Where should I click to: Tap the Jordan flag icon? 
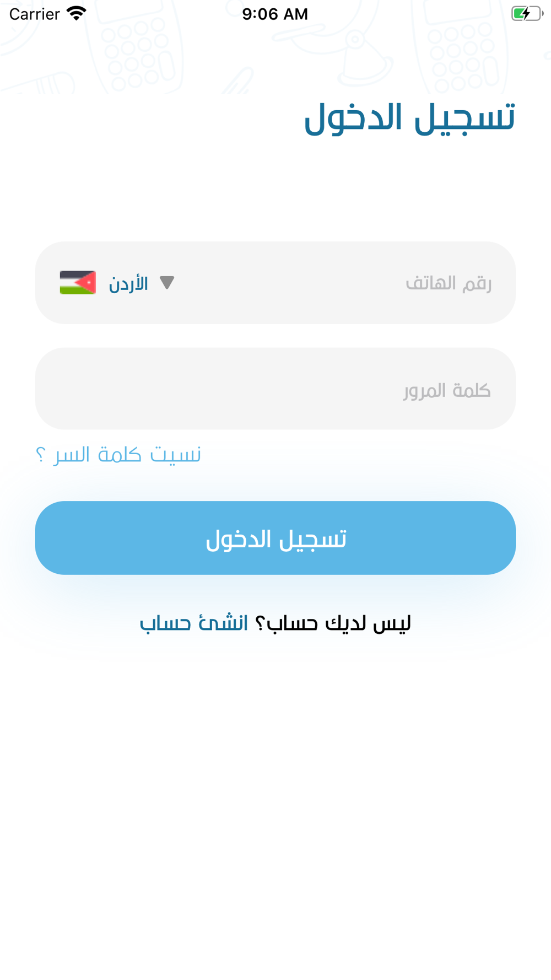click(78, 283)
